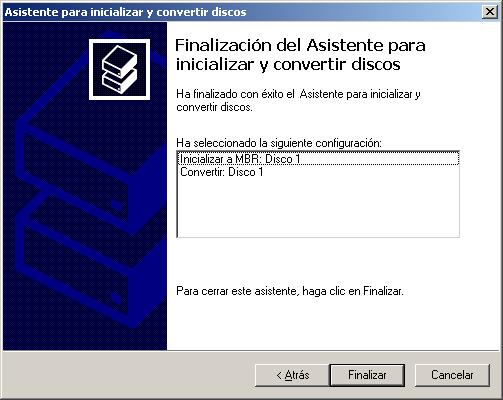Click the 'Para cerrar este asistente' instruction text

coord(290,291)
